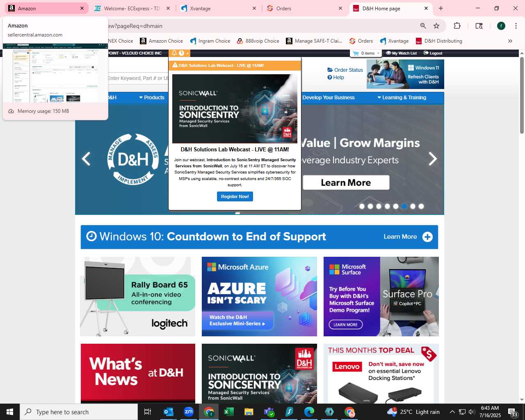Open Microsoft Teams from the taskbar
This screenshot has width=525, height=420.
269,412
